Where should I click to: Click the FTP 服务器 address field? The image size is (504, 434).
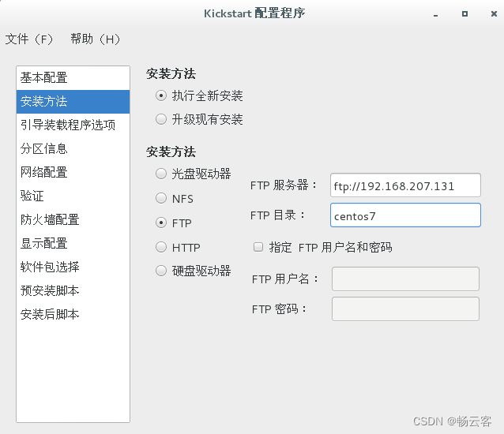(405, 185)
